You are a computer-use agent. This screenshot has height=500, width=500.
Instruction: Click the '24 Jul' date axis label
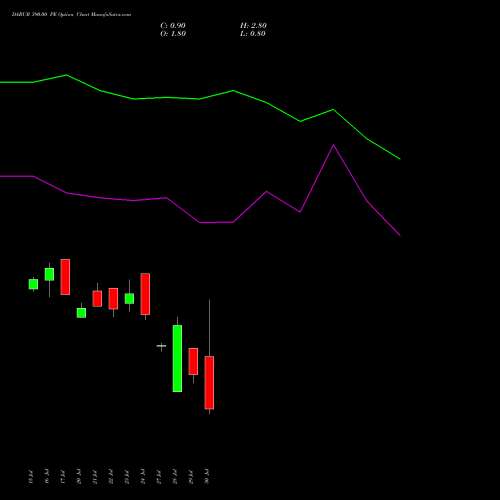[x=143, y=477]
